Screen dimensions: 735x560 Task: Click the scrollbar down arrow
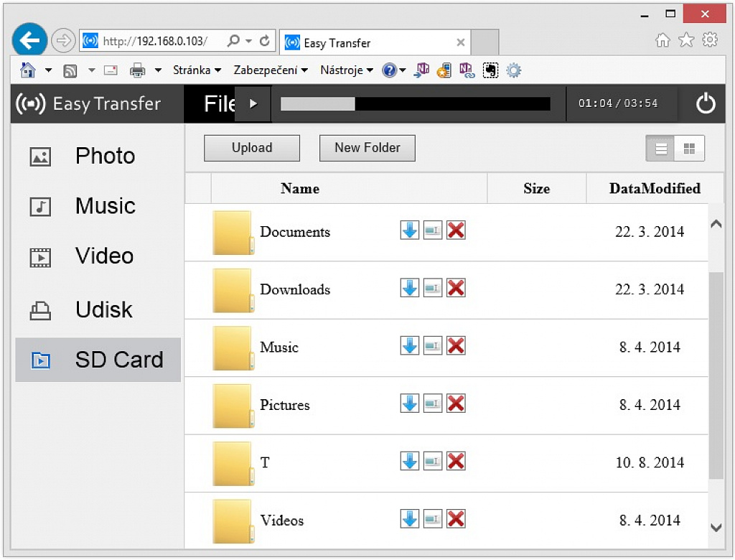pyautogui.click(x=716, y=528)
